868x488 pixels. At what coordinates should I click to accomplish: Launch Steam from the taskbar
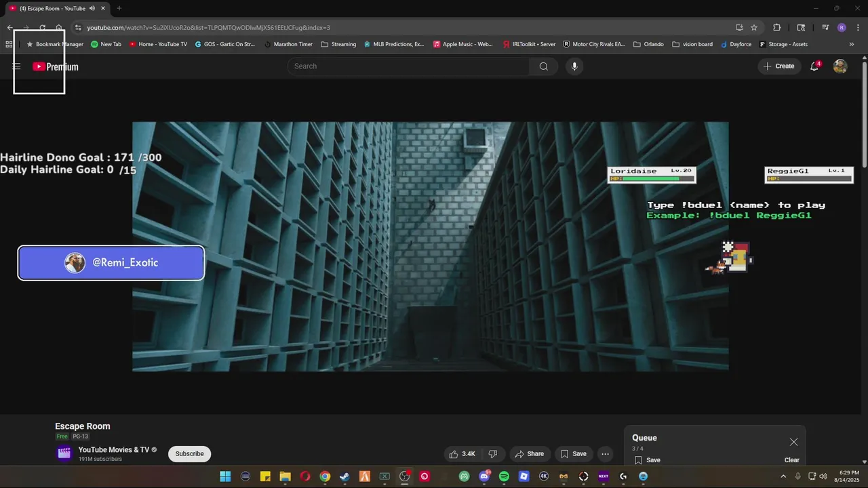point(345,476)
